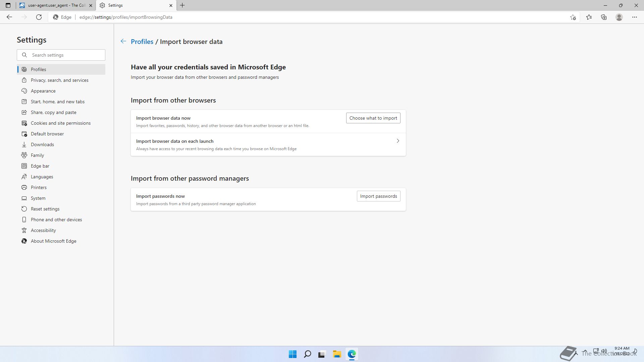Click the Import browser data now row title

[163, 118]
